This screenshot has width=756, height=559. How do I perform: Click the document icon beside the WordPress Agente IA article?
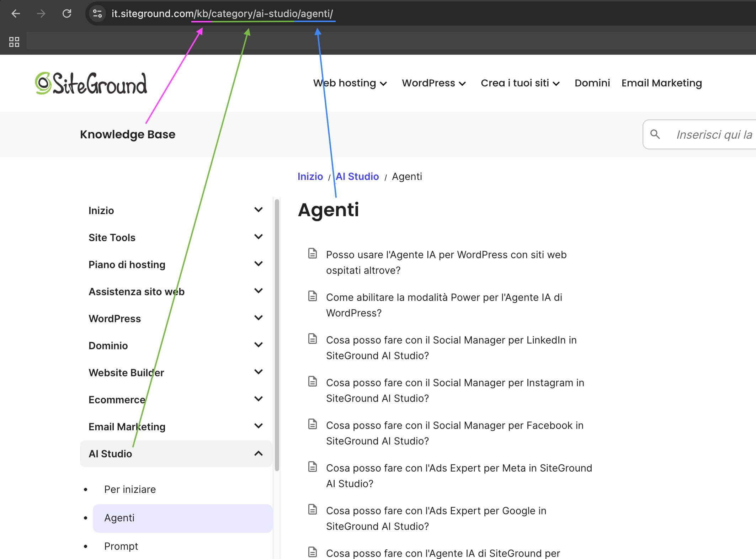(313, 254)
